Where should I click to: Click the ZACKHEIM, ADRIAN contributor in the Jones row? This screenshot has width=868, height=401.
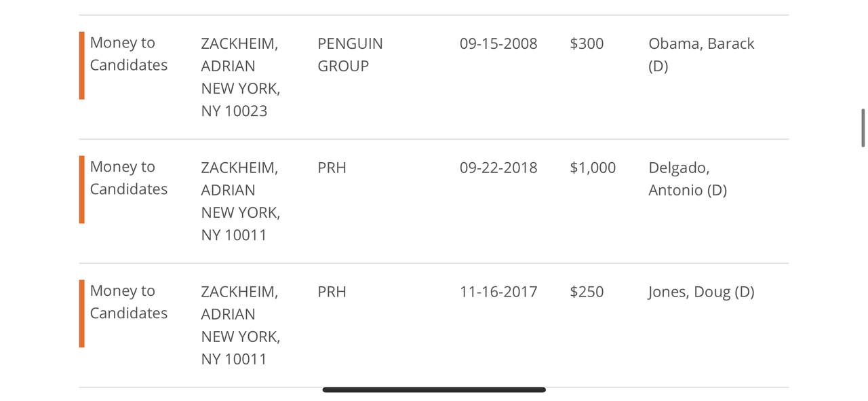click(239, 303)
